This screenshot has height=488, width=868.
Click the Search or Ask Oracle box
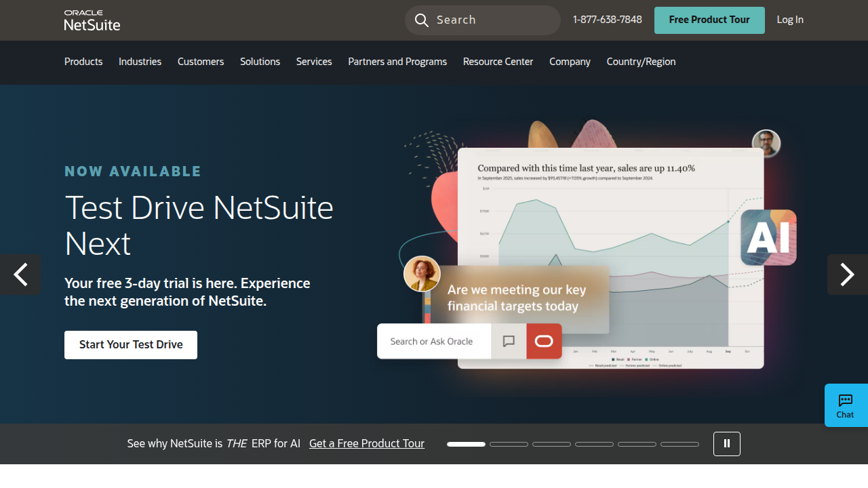pyautogui.click(x=434, y=341)
